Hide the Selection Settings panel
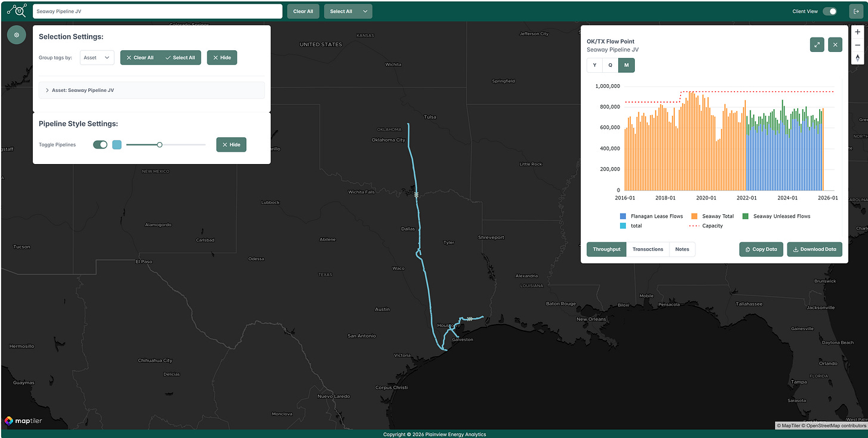868x438 pixels. tap(222, 58)
